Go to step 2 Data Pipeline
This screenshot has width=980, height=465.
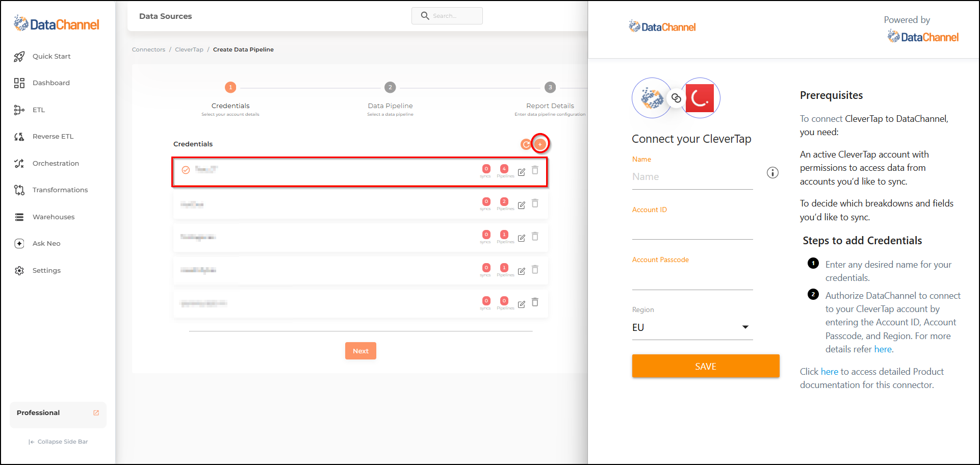pos(390,87)
